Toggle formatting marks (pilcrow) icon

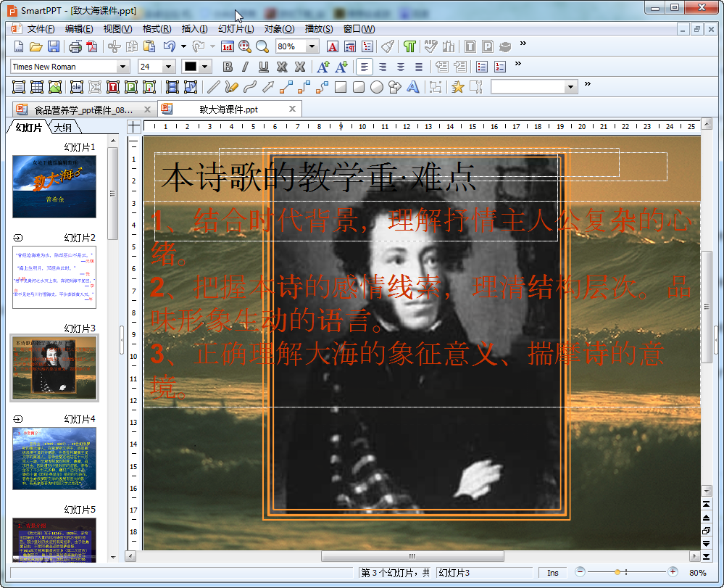point(409,46)
